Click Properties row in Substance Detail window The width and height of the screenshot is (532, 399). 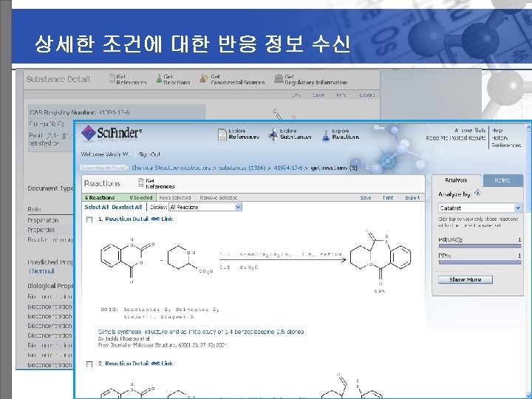[x=50, y=230]
